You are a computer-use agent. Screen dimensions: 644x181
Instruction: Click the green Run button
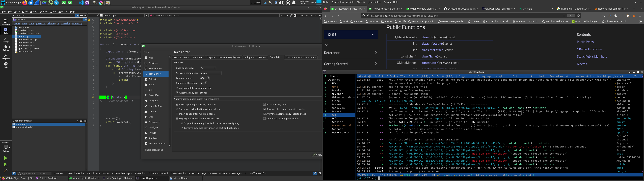[6, 158]
